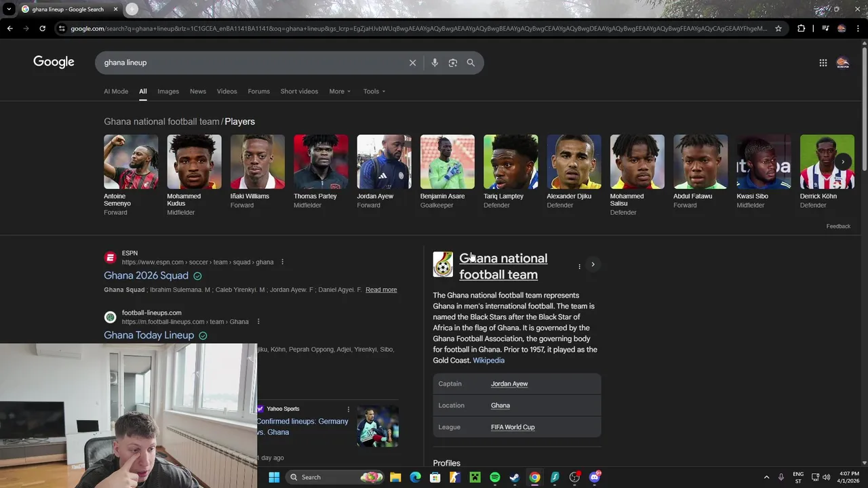This screenshot has height=488, width=868.
Task: Select Tariq Lamptey player card
Action: [x=511, y=172]
